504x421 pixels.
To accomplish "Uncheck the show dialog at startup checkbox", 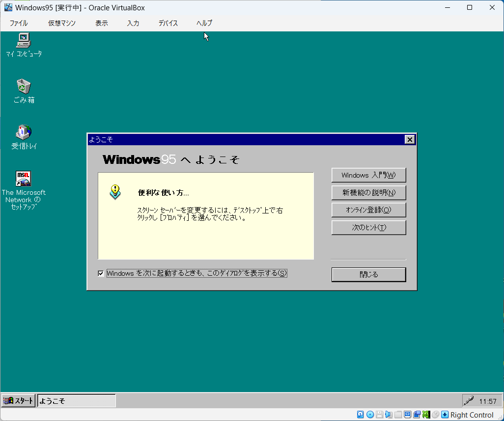I will 101,273.
